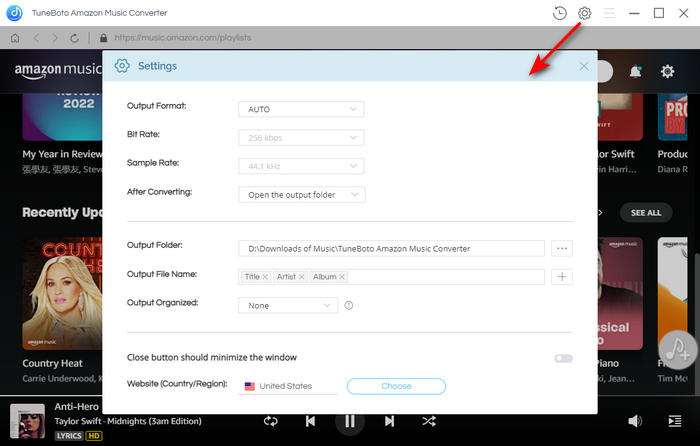Viewport: 700px width, 446px height.
Task: Open the After Converting dropdown
Action: tap(302, 195)
